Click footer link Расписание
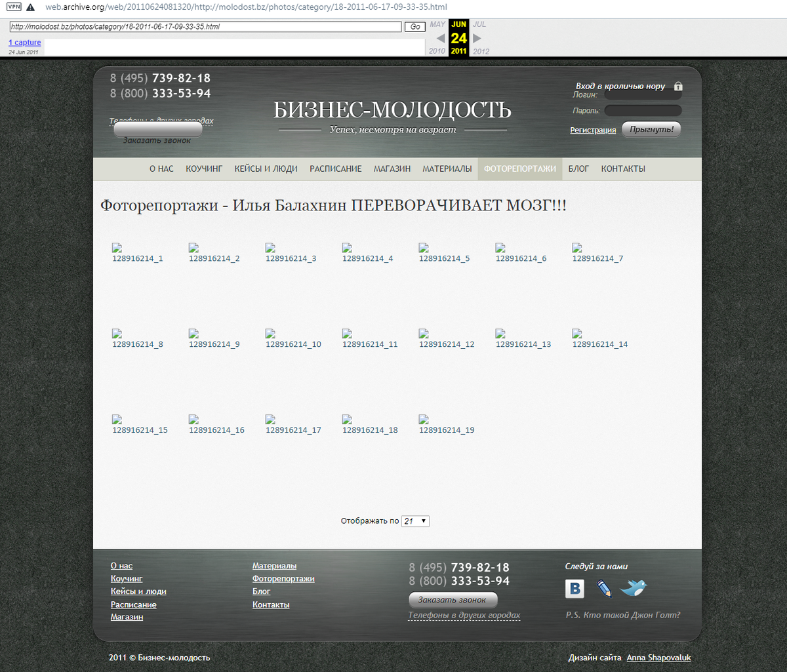 (134, 604)
